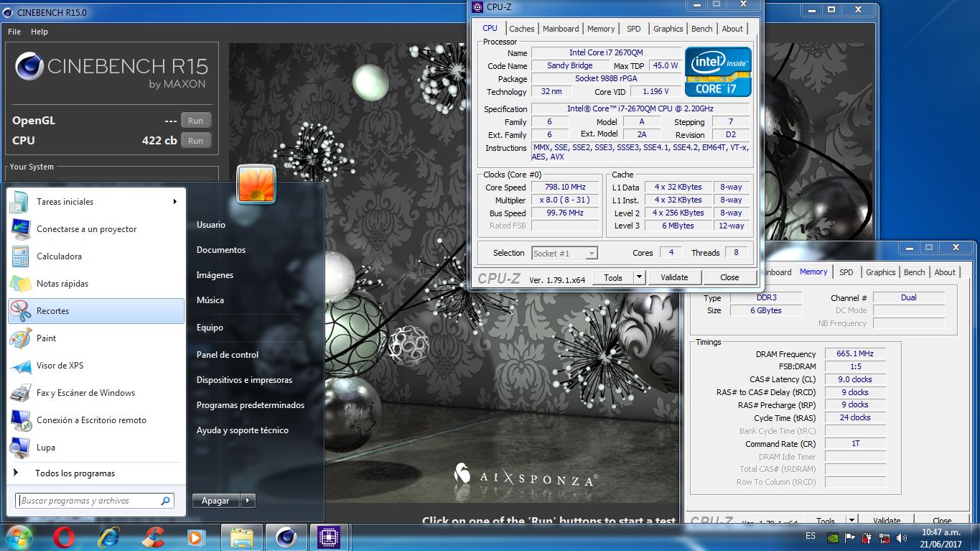Viewport: 980px width, 551px height.
Task: Switch to the SPD tab in front CPU-Z
Action: (x=633, y=29)
